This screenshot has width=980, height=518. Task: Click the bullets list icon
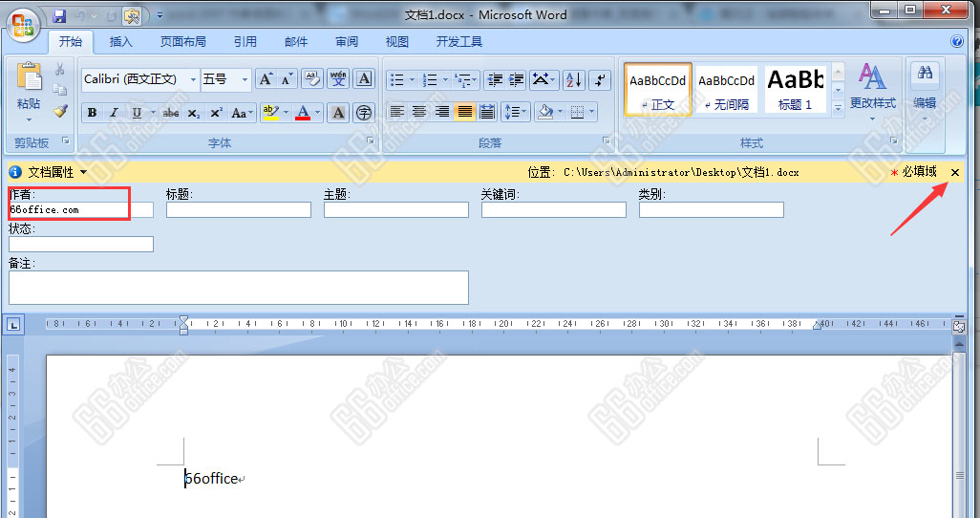397,79
